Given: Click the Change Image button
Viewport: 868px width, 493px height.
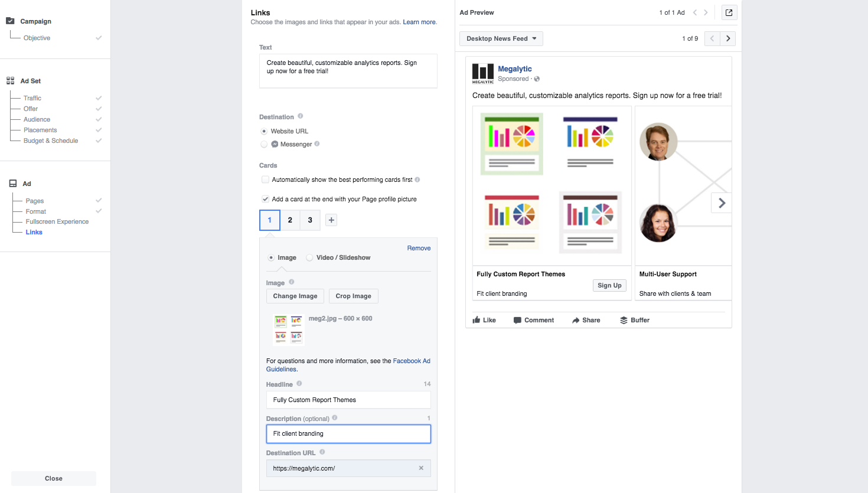Looking at the screenshot, I should tap(295, 296).
